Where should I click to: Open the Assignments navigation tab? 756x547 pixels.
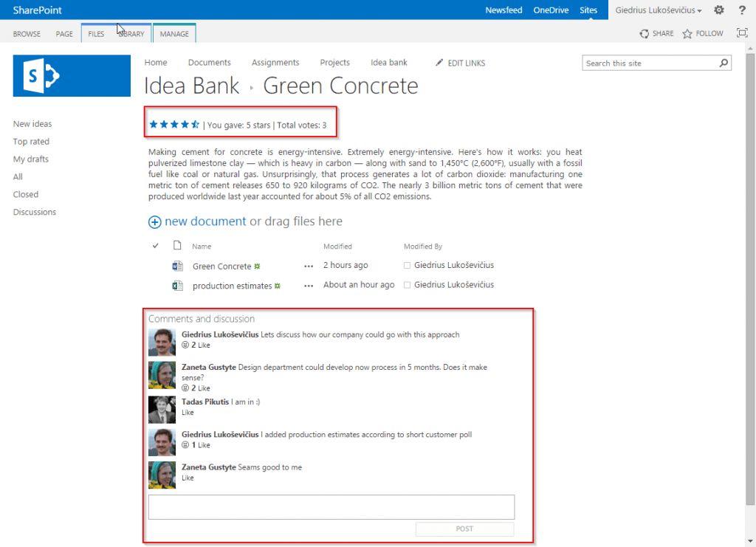tap(275, 63)
